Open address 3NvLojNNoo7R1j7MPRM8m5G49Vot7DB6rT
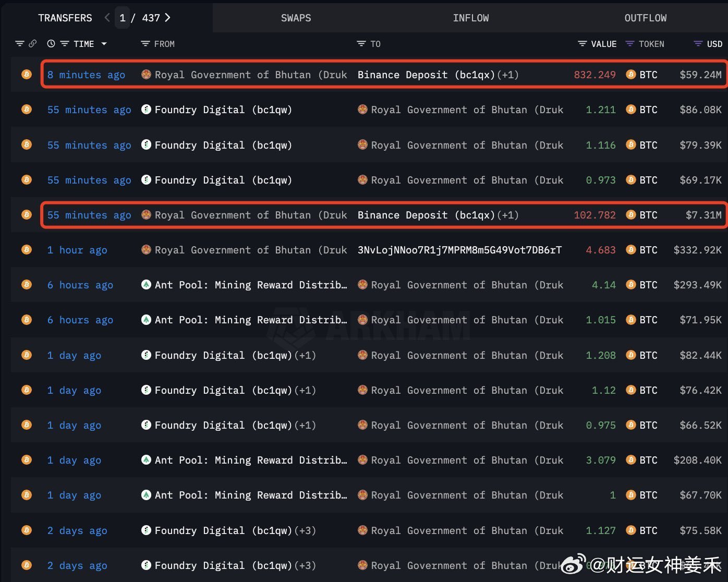728x582 pixels. click(459, 250)
